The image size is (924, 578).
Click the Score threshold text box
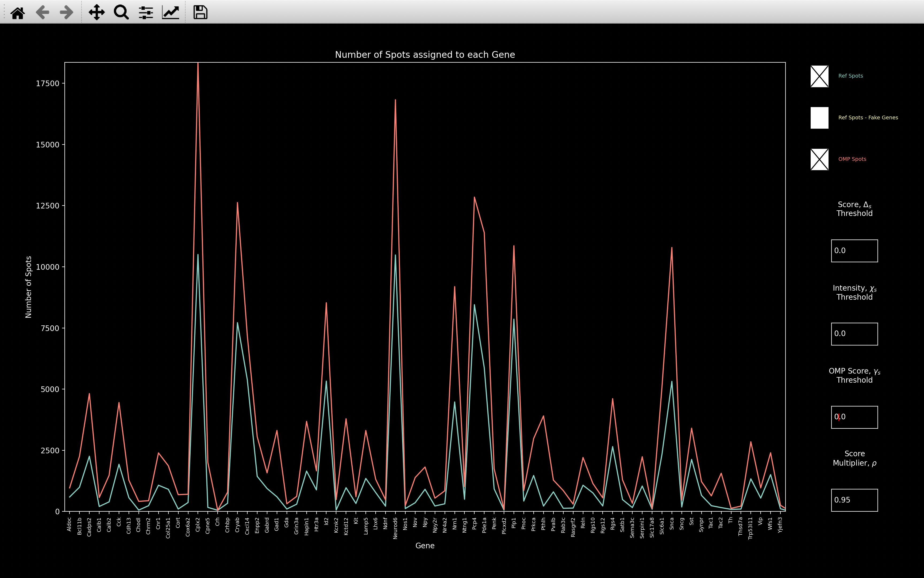point(854,251)
